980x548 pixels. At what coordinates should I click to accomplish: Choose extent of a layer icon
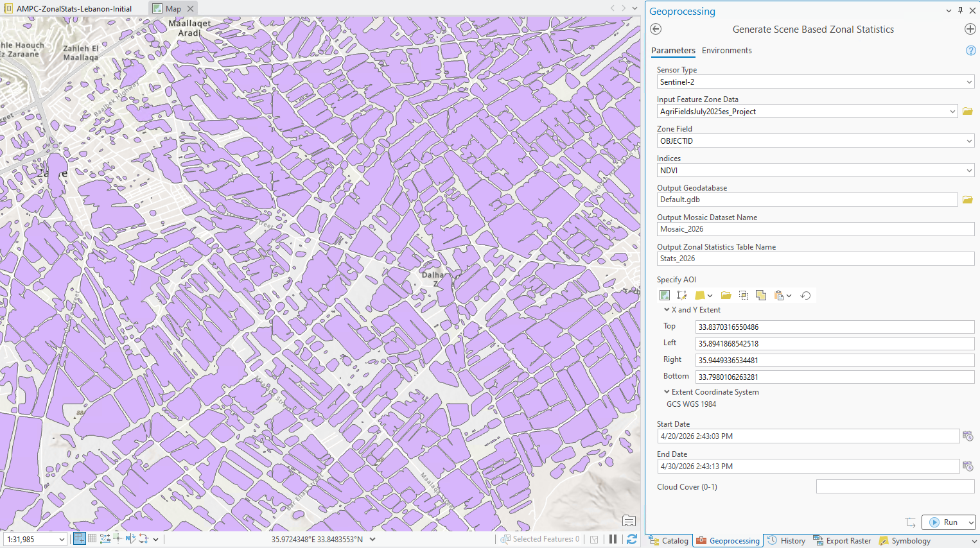coord(700,295)
